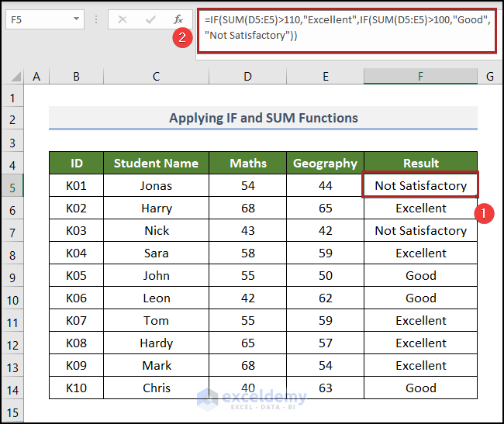Click cell containing 'K05'

pos(76,276)
